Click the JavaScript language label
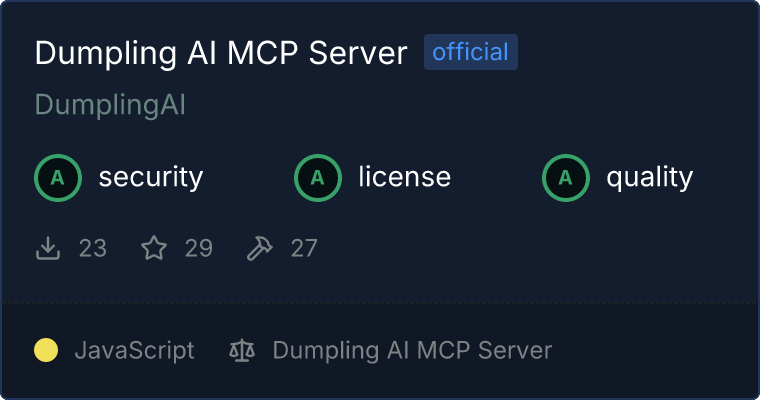760x400 pixels. click(x=135, y=351)
